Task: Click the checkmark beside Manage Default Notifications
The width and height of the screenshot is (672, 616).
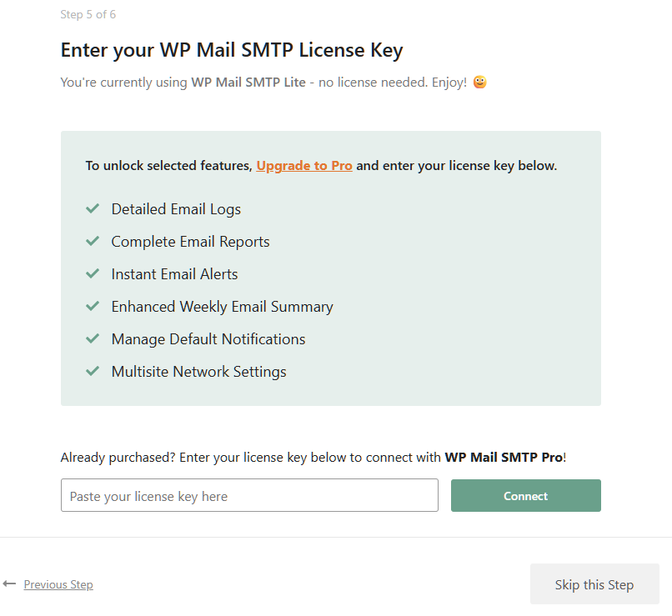Action: click(93, 339)
